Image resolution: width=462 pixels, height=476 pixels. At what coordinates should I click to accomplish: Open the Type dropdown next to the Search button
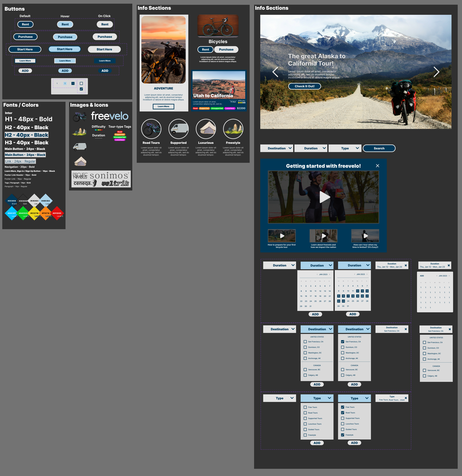(345, 148)
